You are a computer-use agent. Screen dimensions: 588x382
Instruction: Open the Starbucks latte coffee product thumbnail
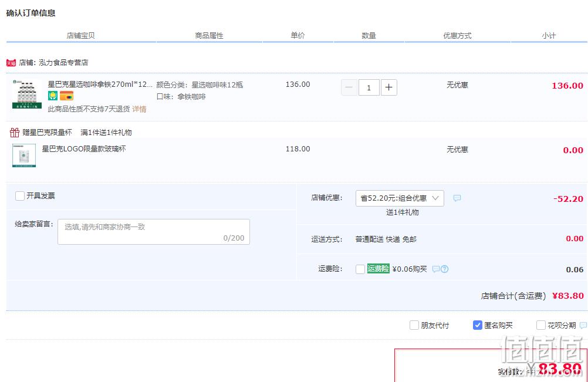tap(27, 94)
